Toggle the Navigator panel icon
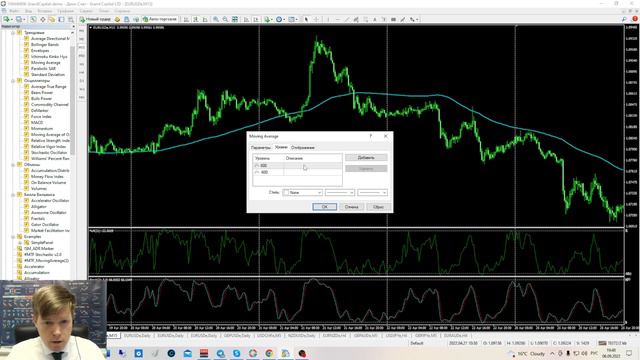Image resolution: width=640 pixels, height=360 pixels. [52, 19]
